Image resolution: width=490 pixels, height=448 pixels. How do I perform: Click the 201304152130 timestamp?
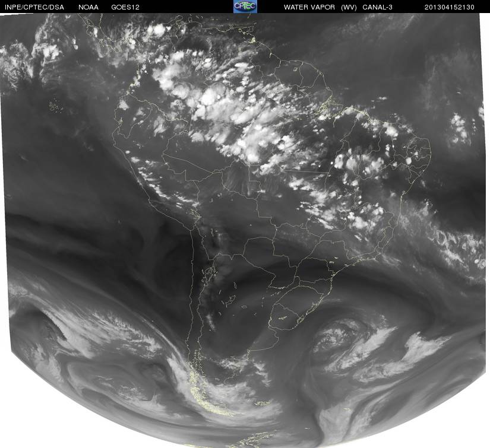tap(450, 7)
